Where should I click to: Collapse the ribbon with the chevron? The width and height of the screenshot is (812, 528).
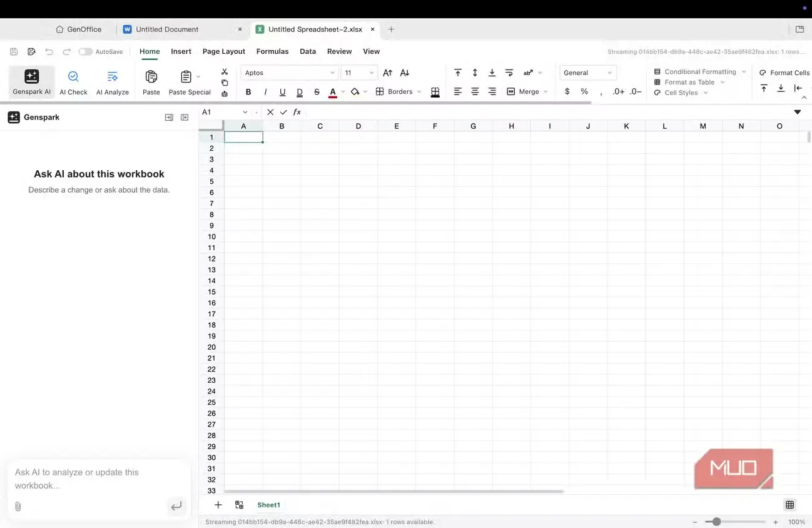click(805, 98)
